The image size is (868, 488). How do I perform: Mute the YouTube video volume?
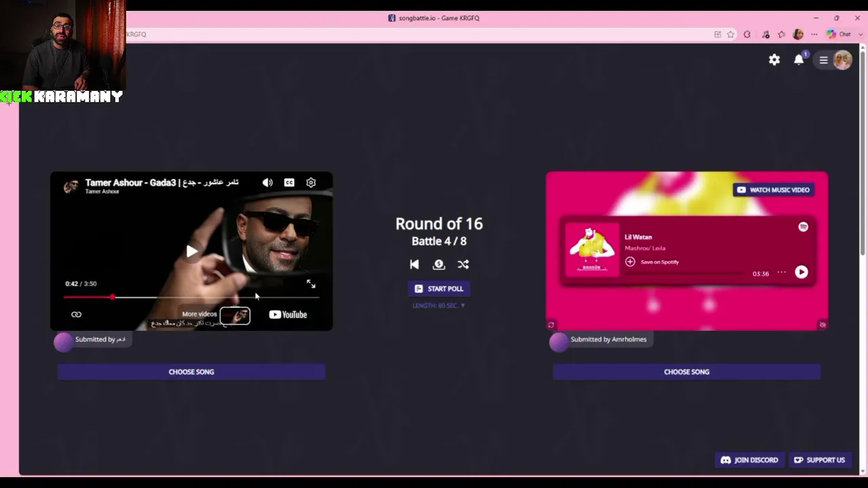(x=268, y=182)
